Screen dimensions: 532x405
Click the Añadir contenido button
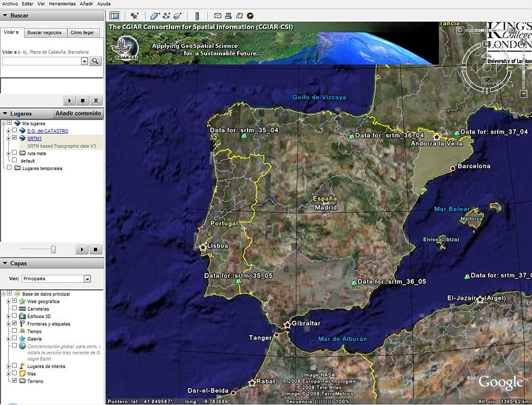tap(78, 113)
